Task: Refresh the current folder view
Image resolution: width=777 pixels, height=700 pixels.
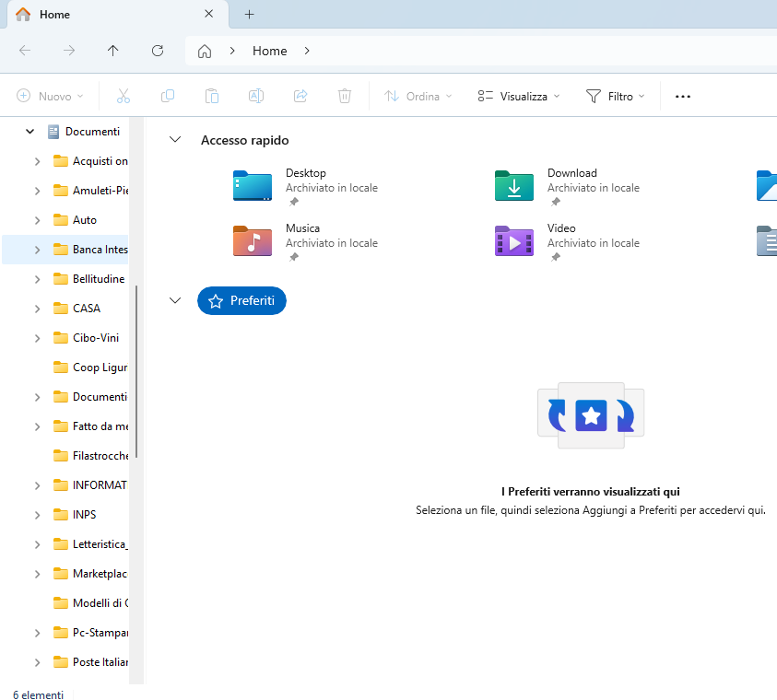Action: pos(158,51)
